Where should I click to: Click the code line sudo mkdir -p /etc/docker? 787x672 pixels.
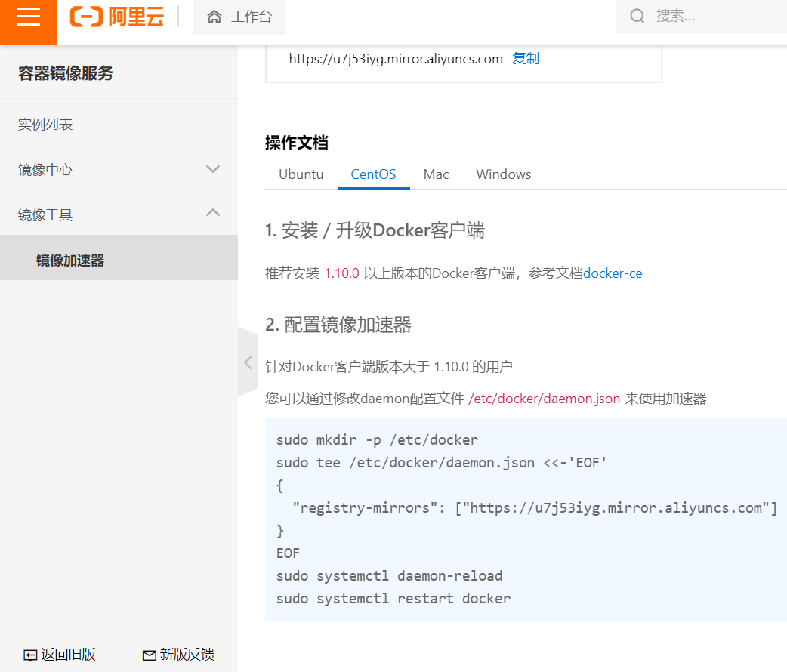click(x=377, y=439)
